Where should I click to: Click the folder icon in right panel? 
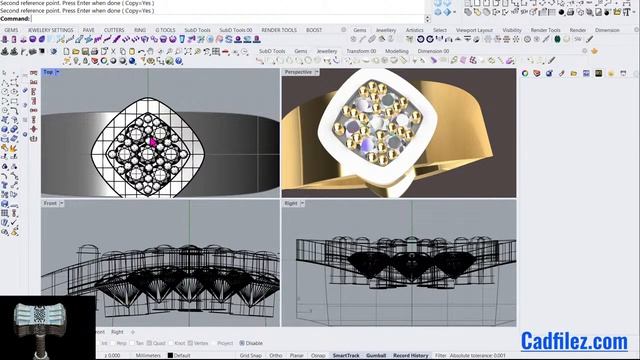click(x=574, y=73)
